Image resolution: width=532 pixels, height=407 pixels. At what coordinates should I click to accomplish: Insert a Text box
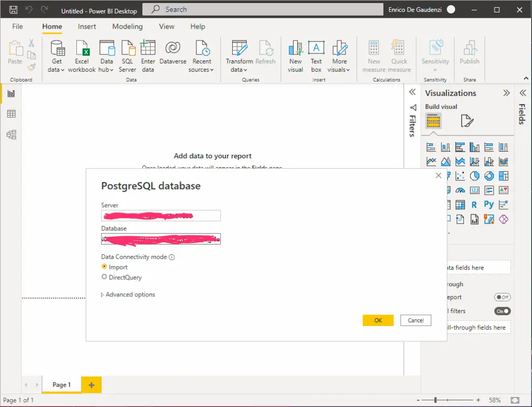pos(316,49)
